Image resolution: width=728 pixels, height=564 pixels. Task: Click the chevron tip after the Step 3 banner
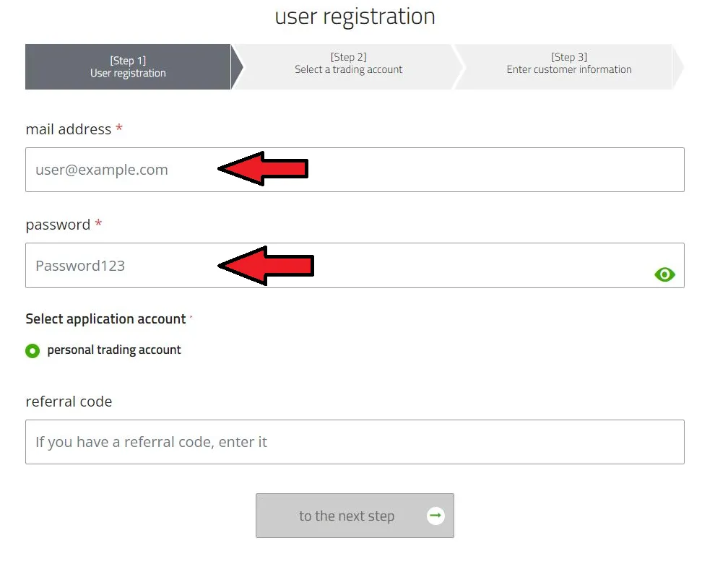tap(678, 67)
